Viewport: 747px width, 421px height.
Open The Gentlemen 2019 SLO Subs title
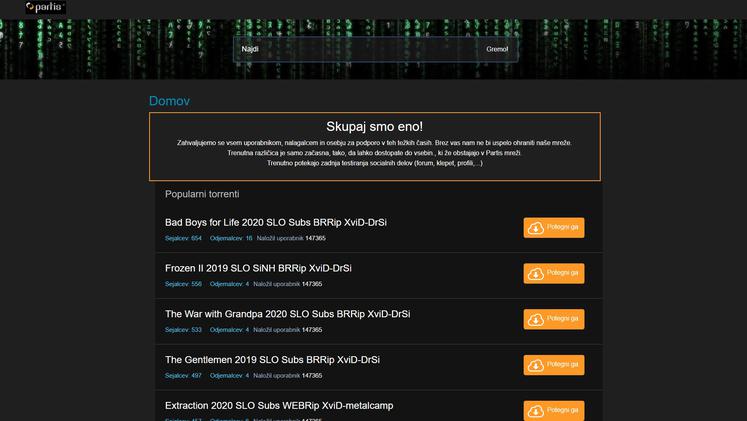coord(272,360)
